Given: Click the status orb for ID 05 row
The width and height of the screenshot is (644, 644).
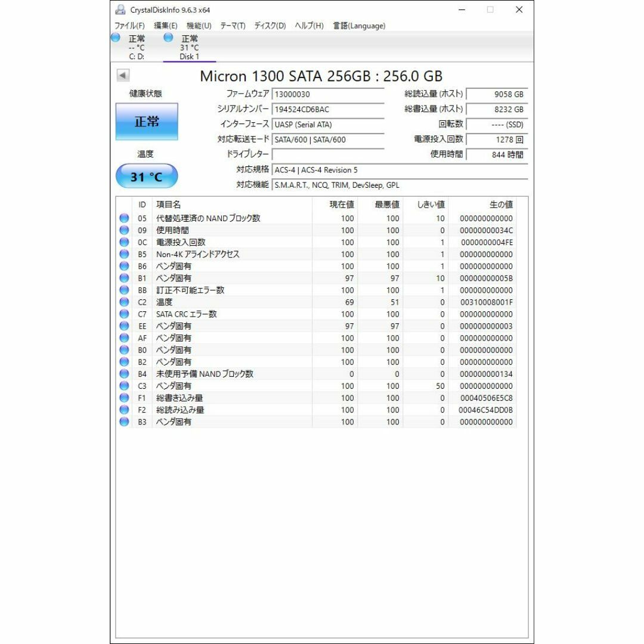Looking at the screenshot, I should click(124, 218).
